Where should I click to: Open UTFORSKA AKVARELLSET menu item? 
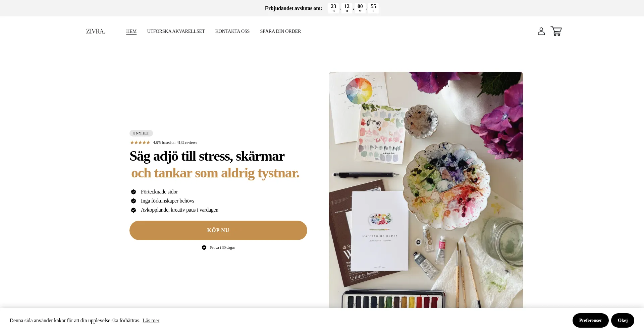[x=176, y=31]
